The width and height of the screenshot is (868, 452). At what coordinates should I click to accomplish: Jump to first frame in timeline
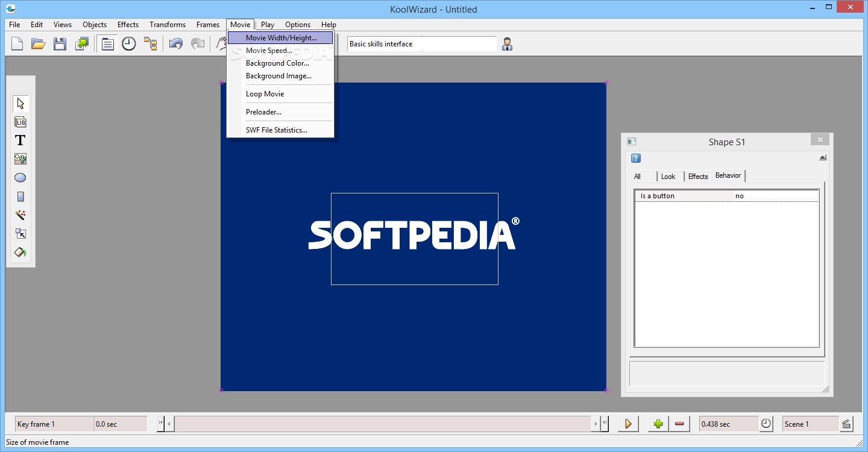pyautogui.click(x=161, y=424)
